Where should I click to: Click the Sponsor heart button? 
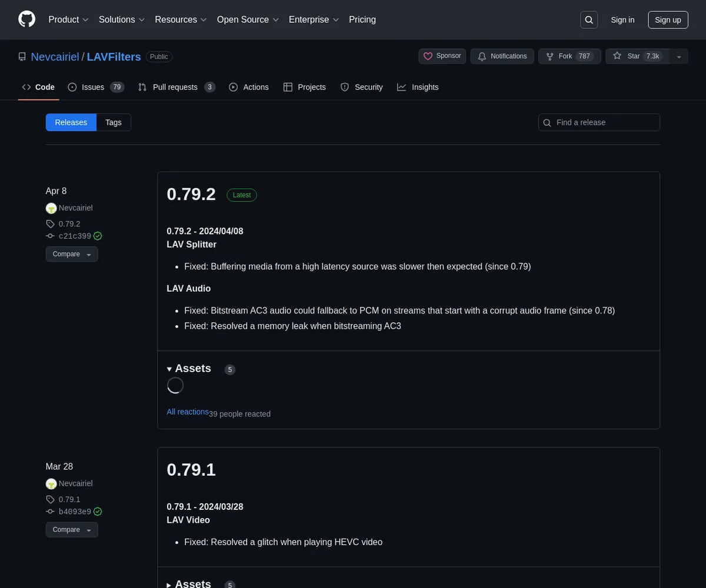click(442, 56)
